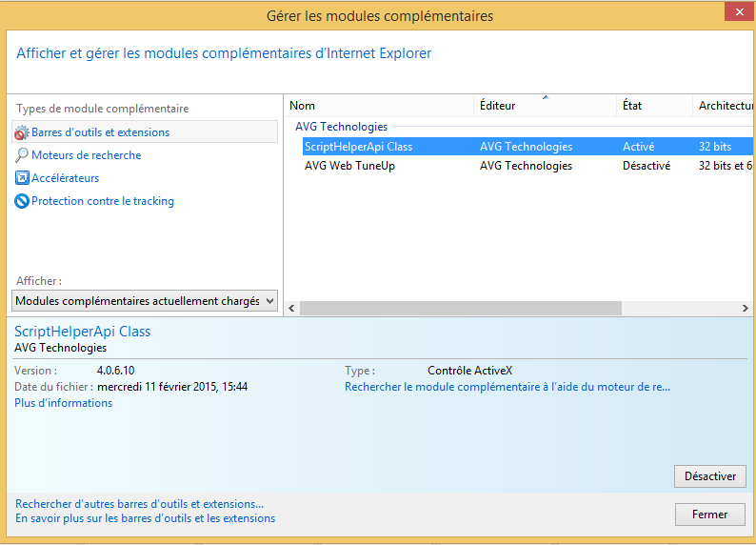The image size is (756, 545).
Task: Open En savoir plus sur les barres link
Action: (x=145, y=518)
